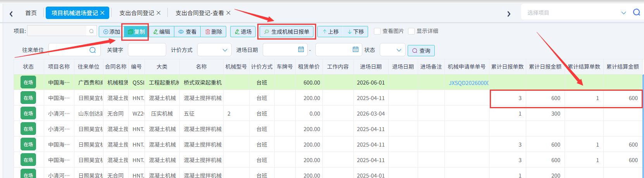Focus the 关键字 input field
644x178 pixels.
[x=147, y=50]
